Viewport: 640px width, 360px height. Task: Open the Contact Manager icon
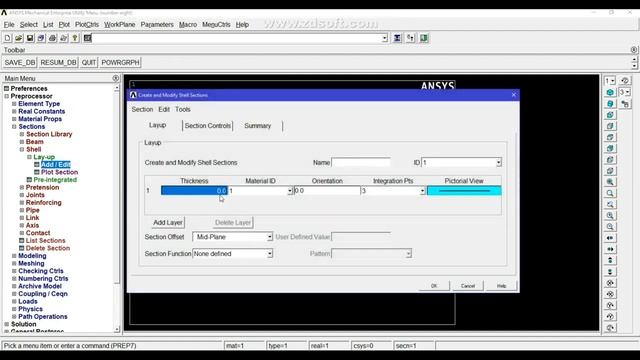tap(424, 38)
